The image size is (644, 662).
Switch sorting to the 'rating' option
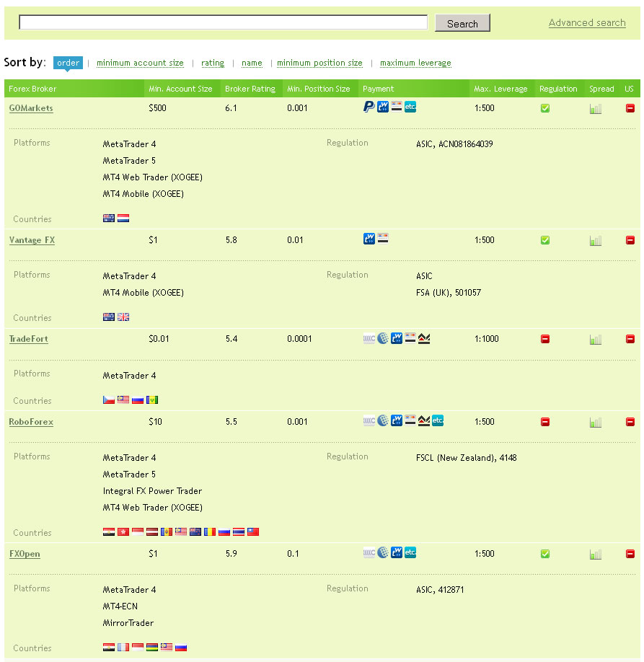coord(213,63)
